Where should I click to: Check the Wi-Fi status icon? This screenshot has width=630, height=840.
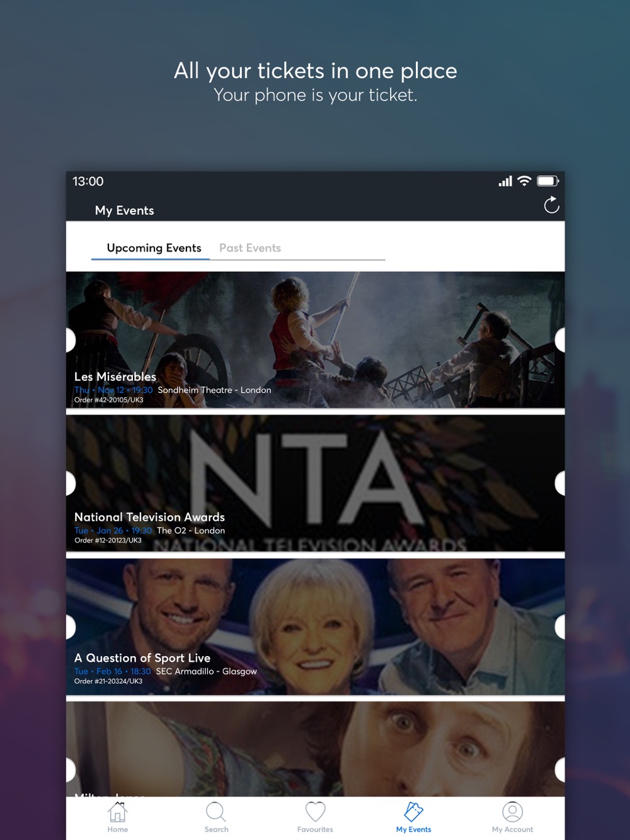524,181
